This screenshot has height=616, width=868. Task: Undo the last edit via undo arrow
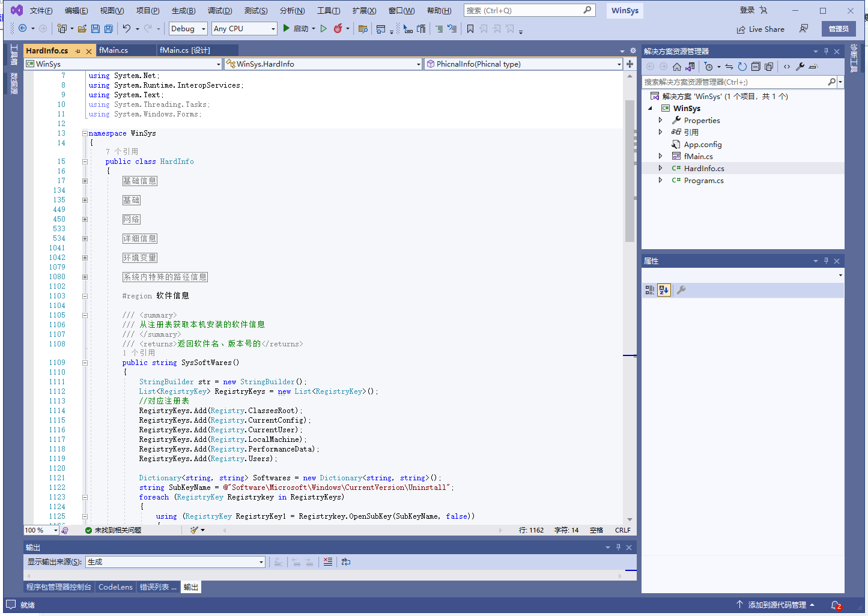point(127,28)
